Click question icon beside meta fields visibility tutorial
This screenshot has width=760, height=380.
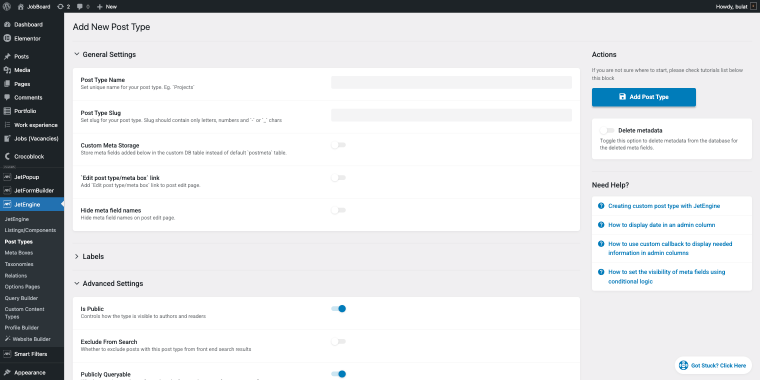601,272
